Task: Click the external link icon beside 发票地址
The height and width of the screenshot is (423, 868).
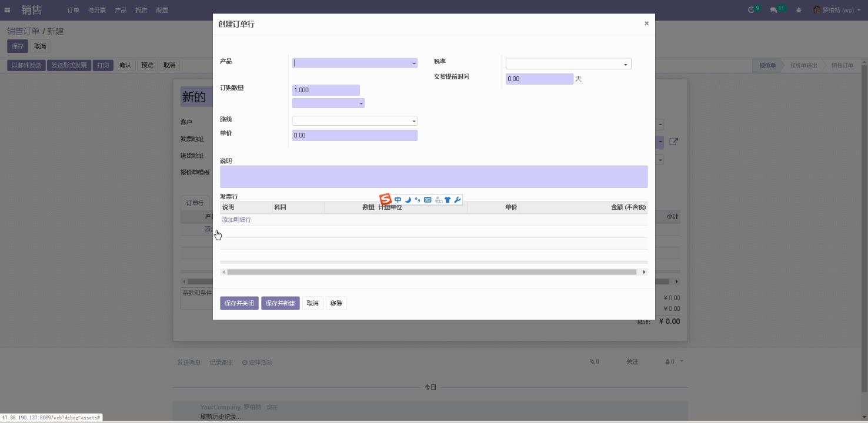Action: point(674,142)
